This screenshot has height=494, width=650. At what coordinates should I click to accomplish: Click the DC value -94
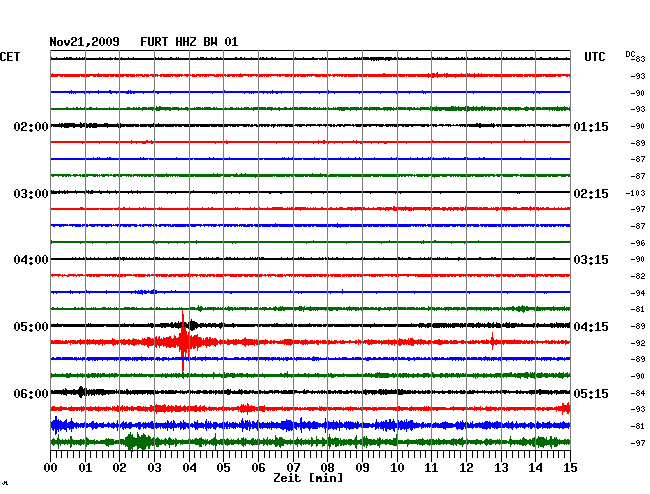point(638,293)
